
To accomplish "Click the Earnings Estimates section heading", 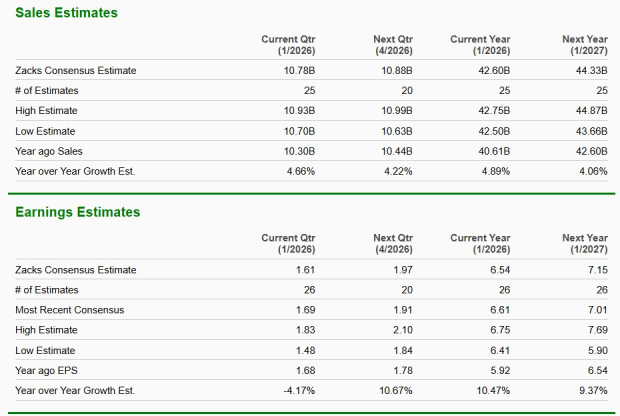I will (x=77, y=212).
